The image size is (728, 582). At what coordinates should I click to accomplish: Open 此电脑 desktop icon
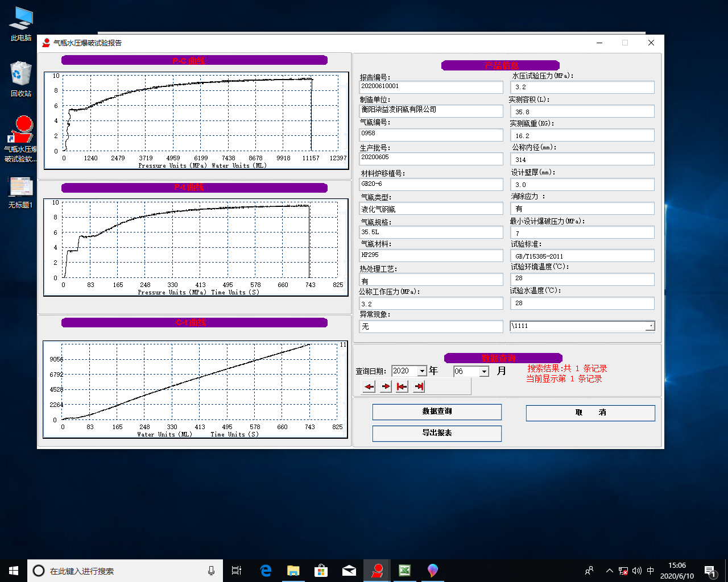(x=21, y=24)
